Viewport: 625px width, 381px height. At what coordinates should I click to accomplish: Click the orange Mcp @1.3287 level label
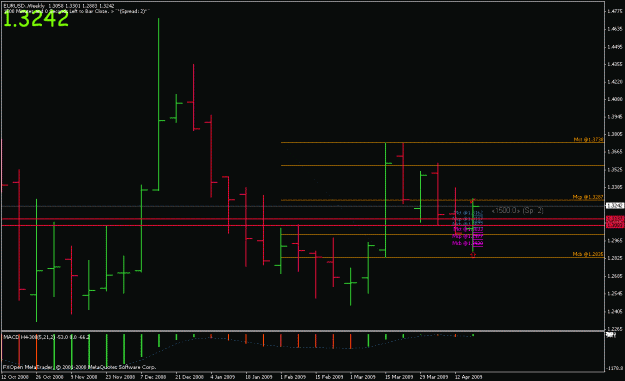coord(588,197)
